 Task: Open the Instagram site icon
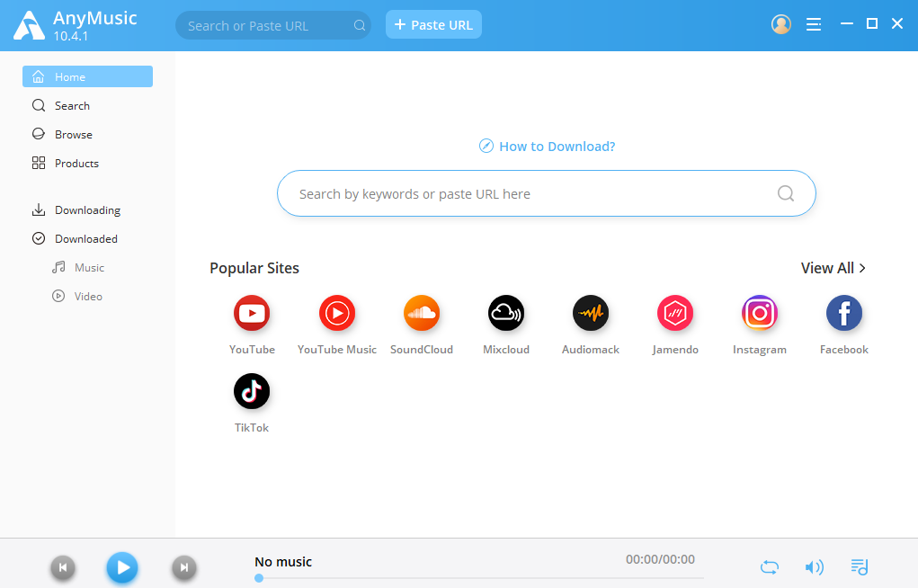point(760,313)
